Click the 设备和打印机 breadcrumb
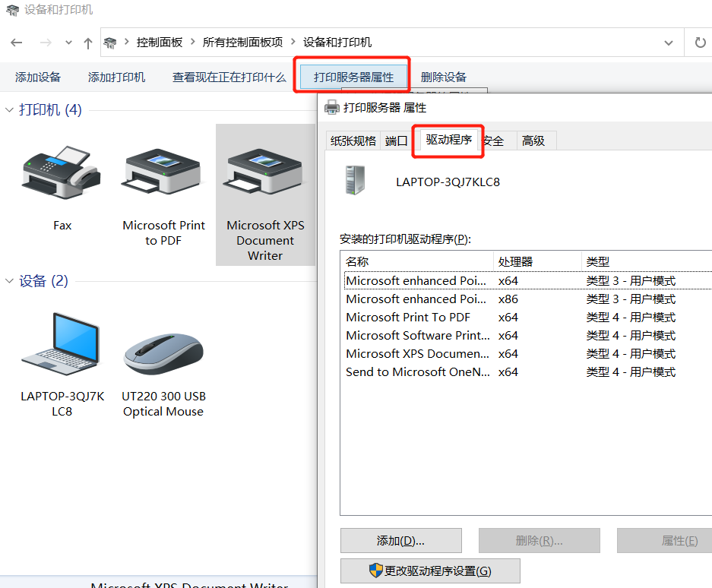This screenshot has height=588, width=712. pos(337,43)
